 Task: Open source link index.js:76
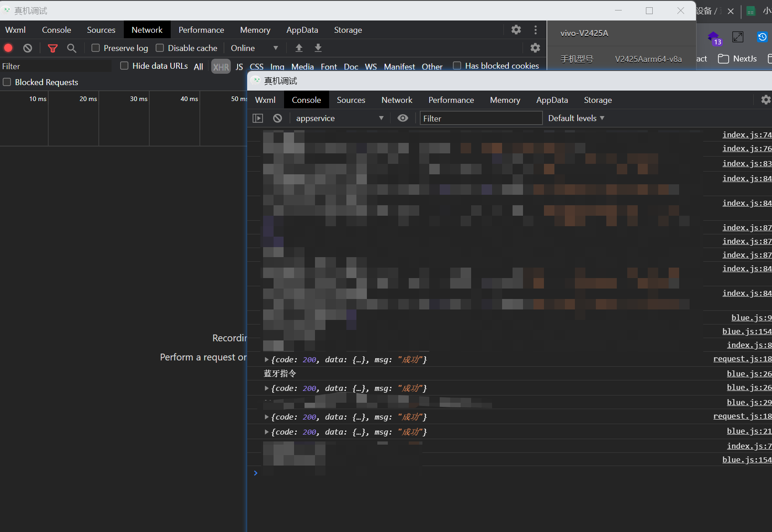point(747,148)
